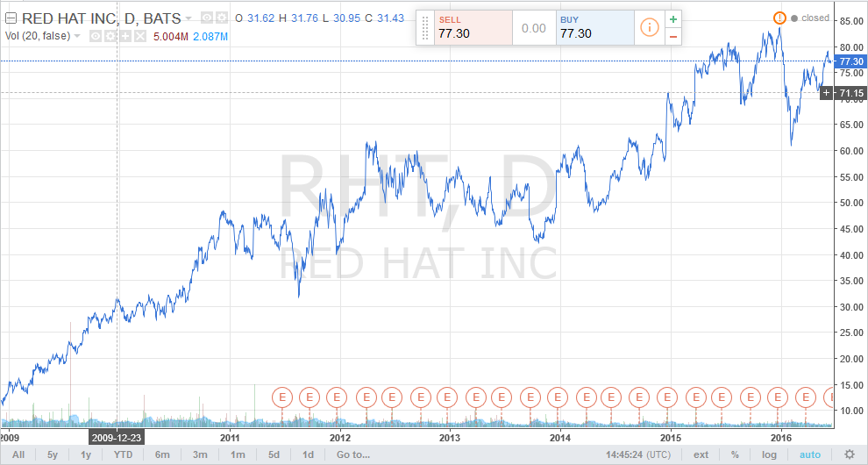Click the 85.00 label on the price axis

851,21
